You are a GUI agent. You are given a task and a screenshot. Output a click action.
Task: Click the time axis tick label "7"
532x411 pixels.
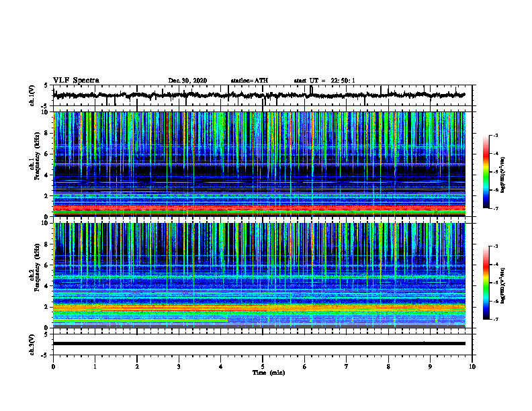tap(347, 367)
